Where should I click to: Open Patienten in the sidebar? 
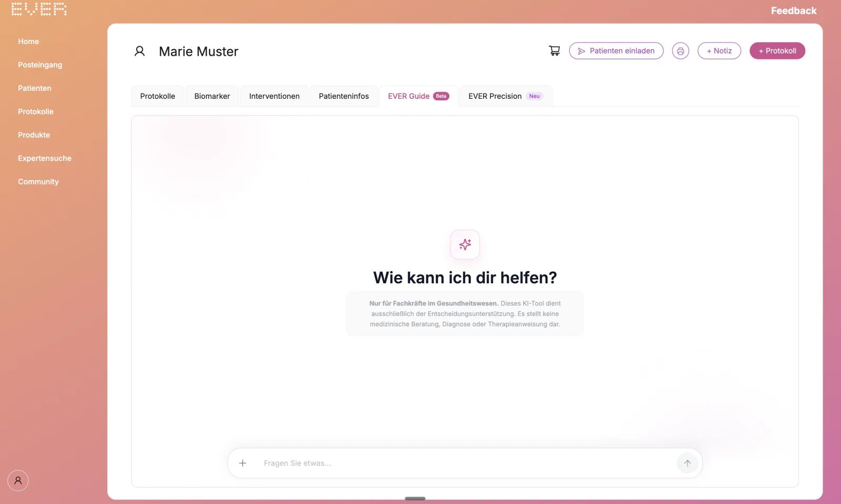point(35,88)
